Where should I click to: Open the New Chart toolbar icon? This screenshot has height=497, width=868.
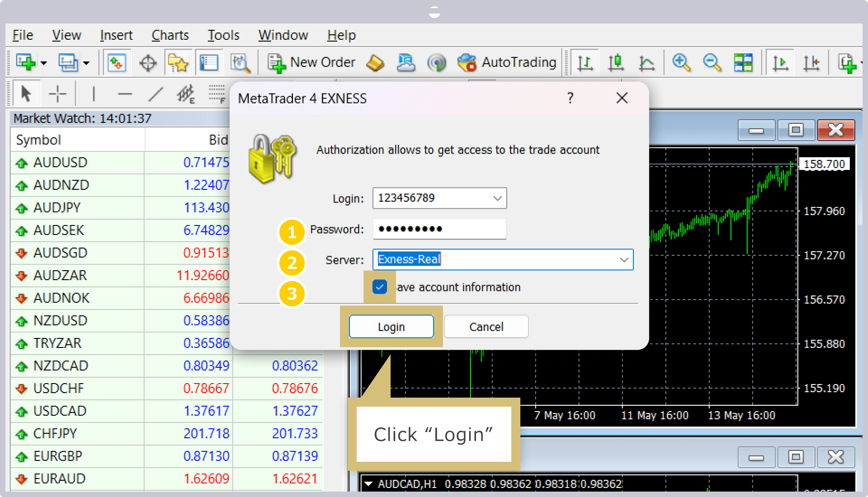coord(26,62)
